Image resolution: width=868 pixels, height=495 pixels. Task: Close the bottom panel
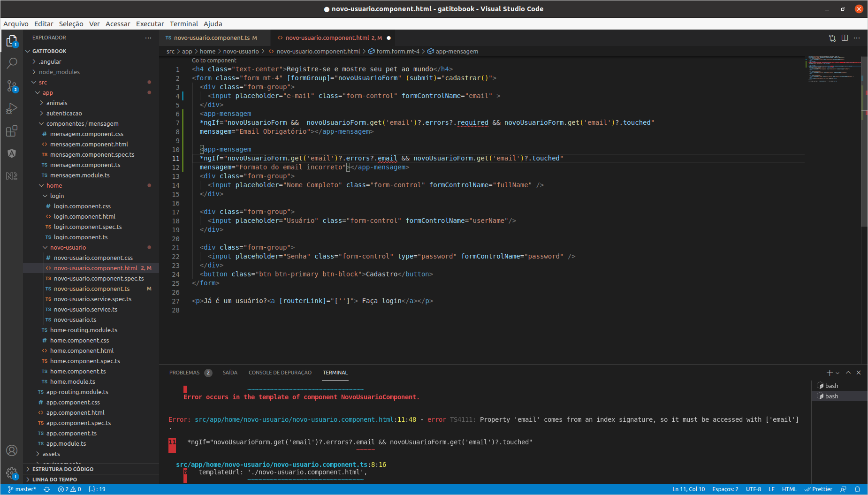(x=859, y=373)
